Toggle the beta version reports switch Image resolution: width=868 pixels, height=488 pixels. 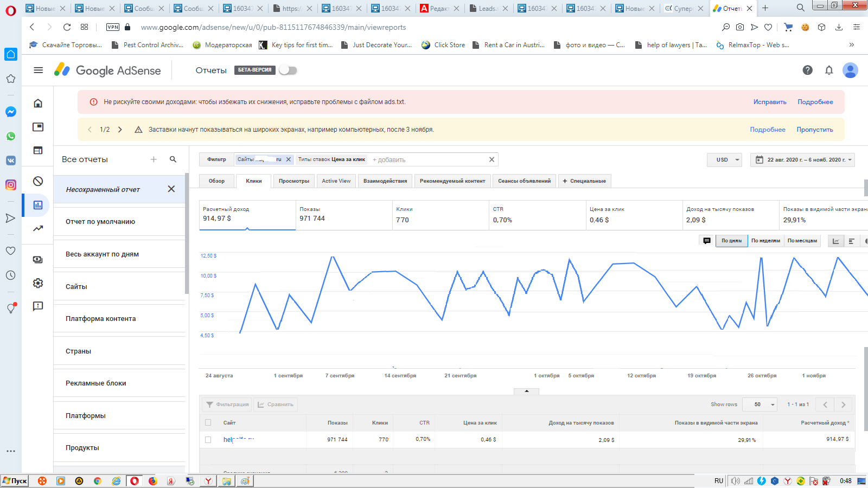(x=288, y=70)
